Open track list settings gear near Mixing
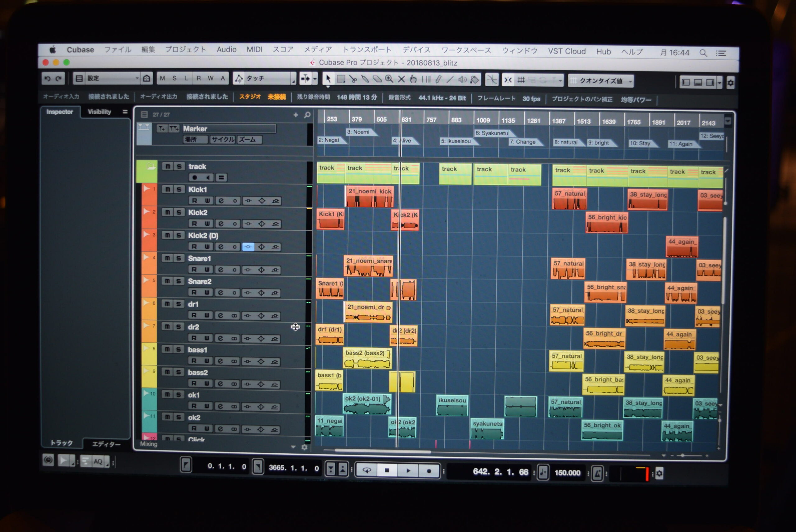Image resolution: width=796 pixels, height=532 pixels. click(x=304, y=447)
